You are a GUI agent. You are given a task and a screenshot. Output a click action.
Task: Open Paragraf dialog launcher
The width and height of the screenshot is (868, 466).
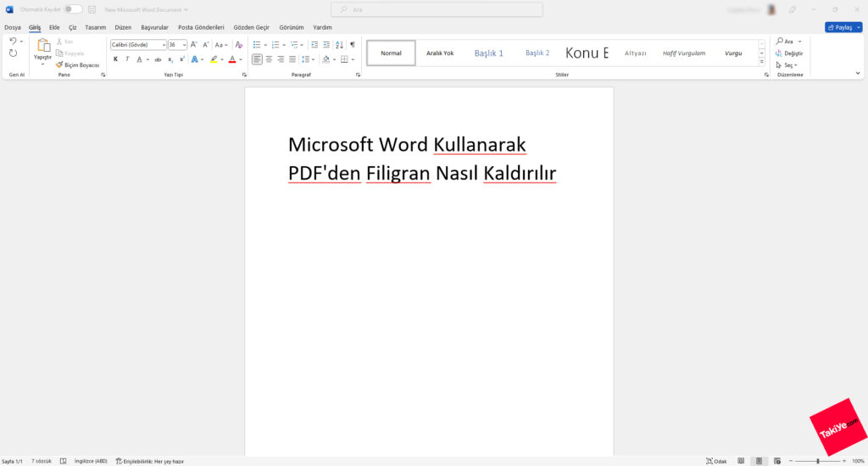[x=359, y=75]
